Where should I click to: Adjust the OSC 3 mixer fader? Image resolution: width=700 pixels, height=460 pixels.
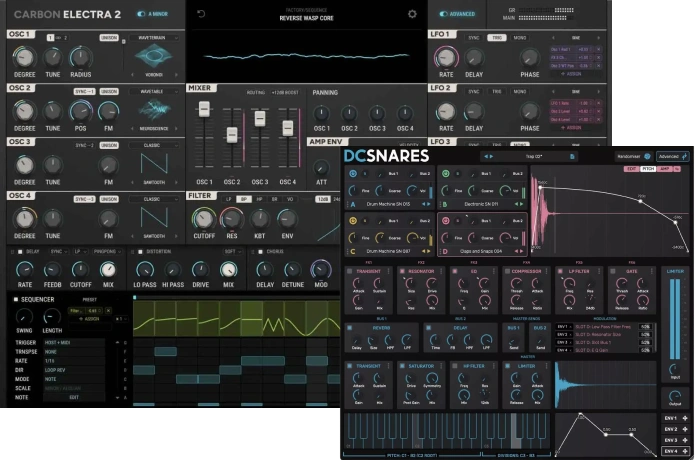(x=260, y=119)
